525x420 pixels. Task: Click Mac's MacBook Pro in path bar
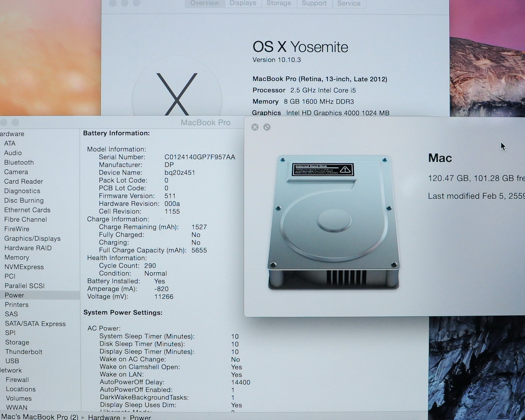coord(39,417)
